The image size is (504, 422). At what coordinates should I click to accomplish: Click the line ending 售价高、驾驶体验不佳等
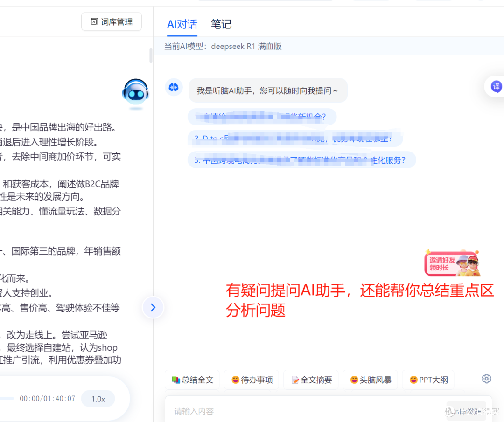[60, 308]
